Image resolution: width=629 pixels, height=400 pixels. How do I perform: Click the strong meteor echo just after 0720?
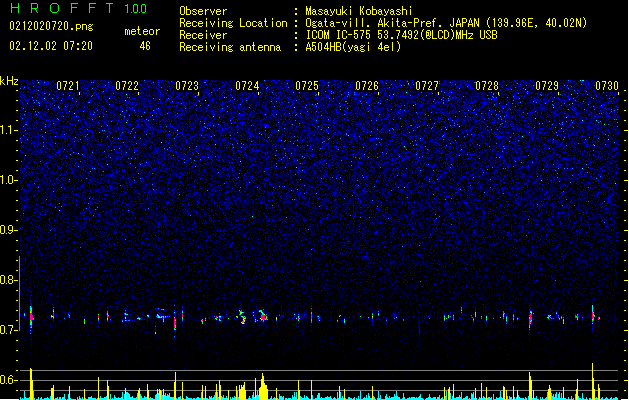(31, 316)
